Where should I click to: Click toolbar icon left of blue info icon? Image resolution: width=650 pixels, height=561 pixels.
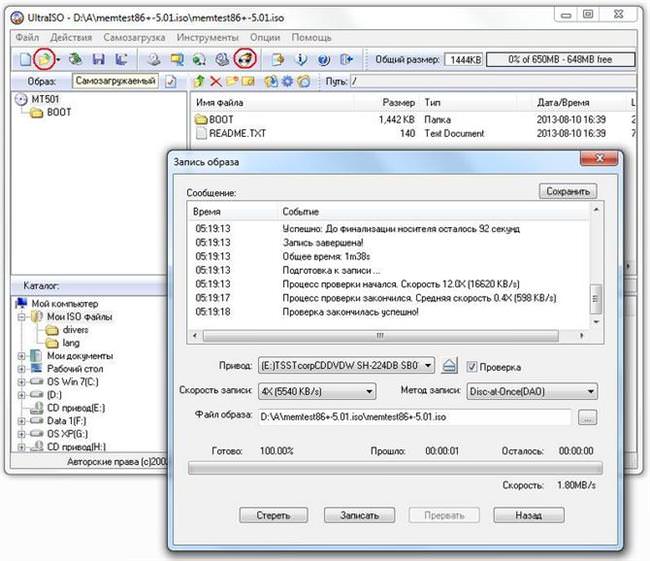click(277, 59)
